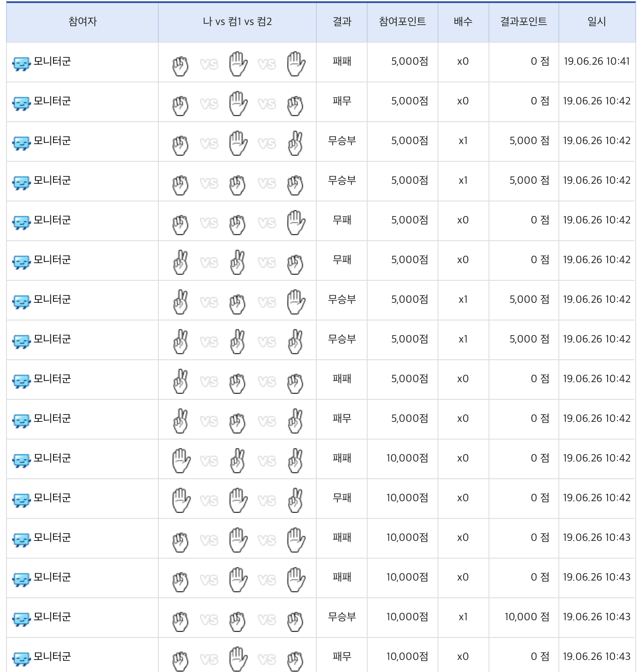Click 컴1's paper hand in the rock-paper-scissors row
The width and height of the screenshot is (643, 672).
[x=238, y=143]
